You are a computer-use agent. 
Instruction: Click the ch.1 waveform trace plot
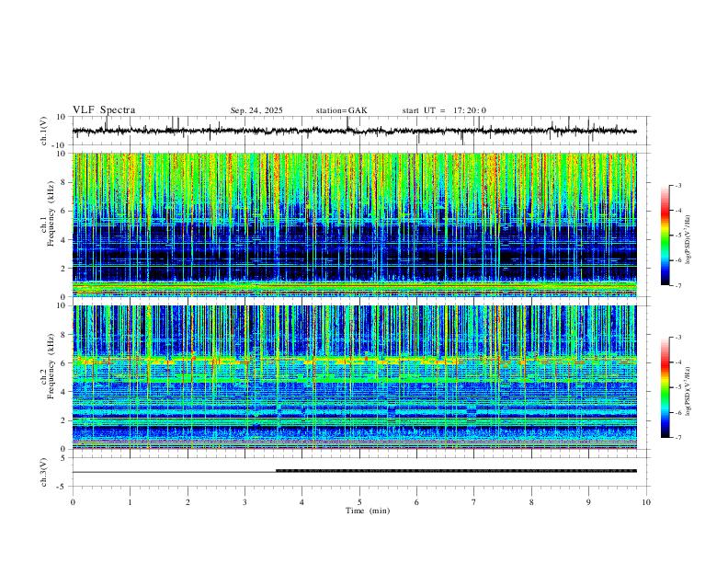[354, 131]
